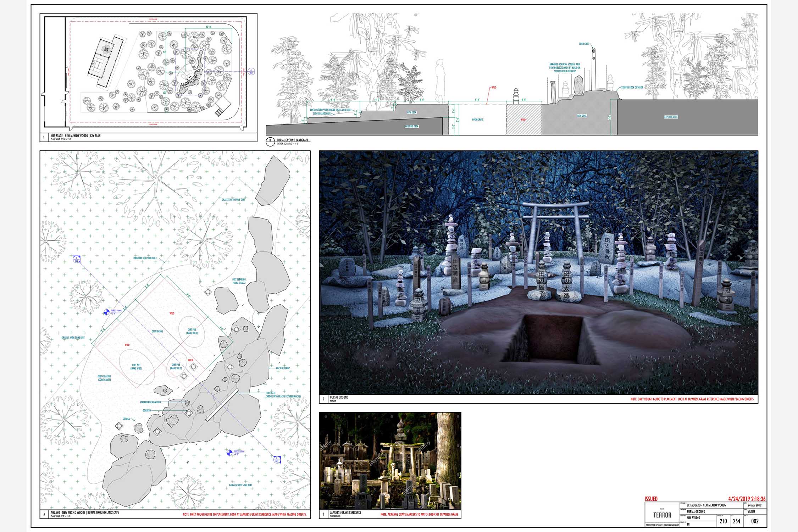The width and height of the screenshot is (798, 532).
Task: Click the set number 254
Action: coord(737,521)
